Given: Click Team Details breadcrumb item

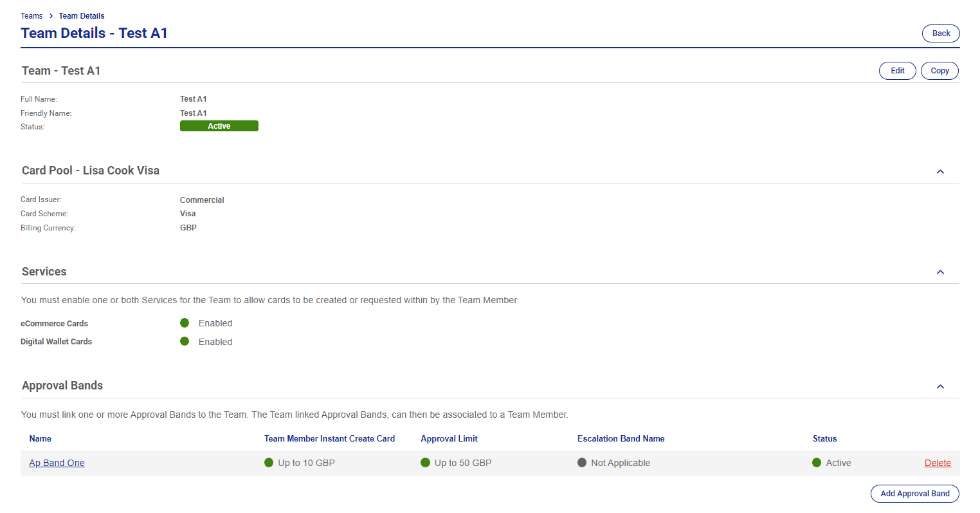Looking at the screenshot, I should (82, 16).
